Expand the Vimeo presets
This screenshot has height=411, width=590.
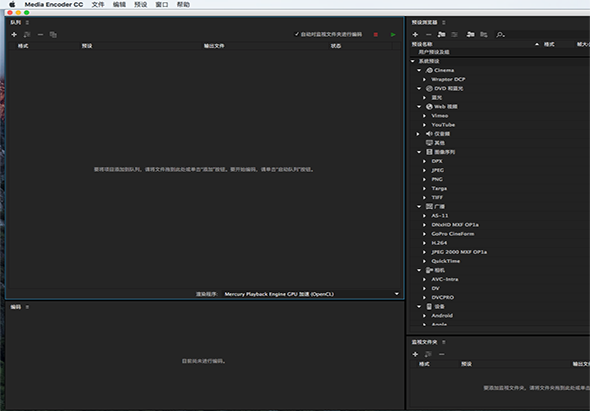pyautogui.click(x=424, y=116)
